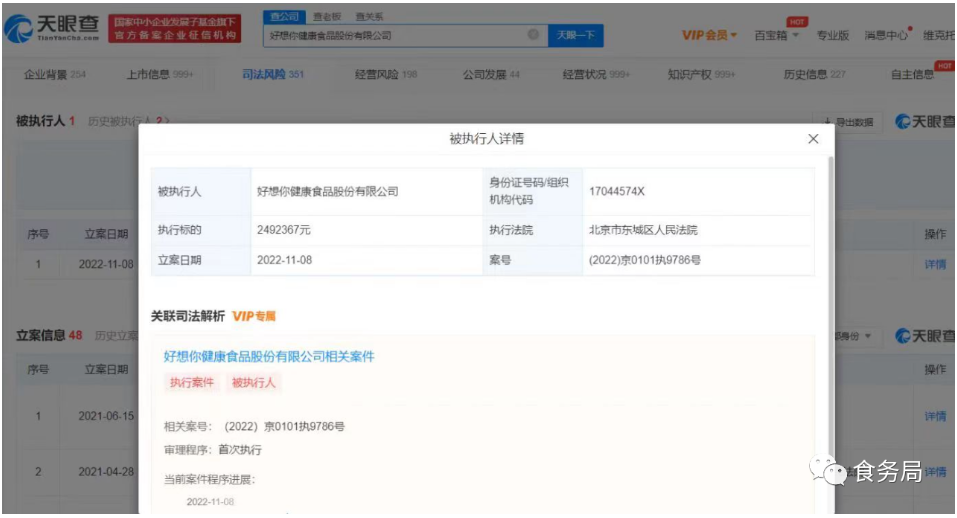957x518 pixels.
Task: Select the 查公司 search mode tab
Action: 282,17
